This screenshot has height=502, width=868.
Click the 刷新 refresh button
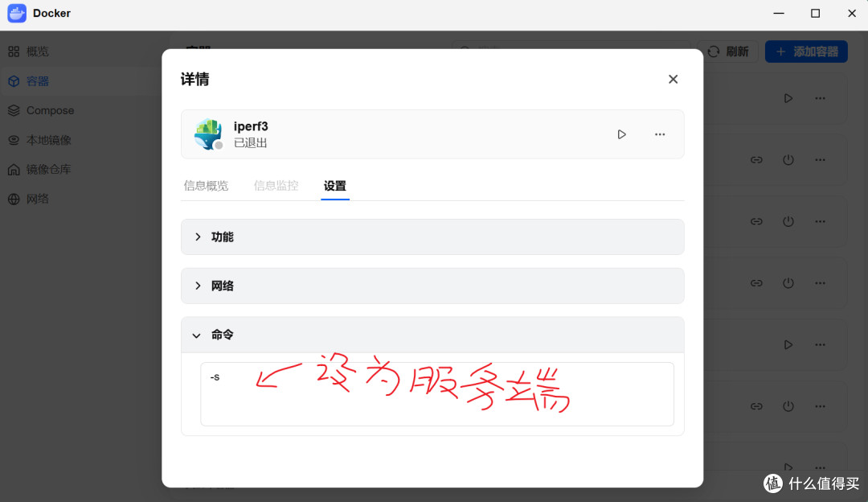click(x=728, y=51)
